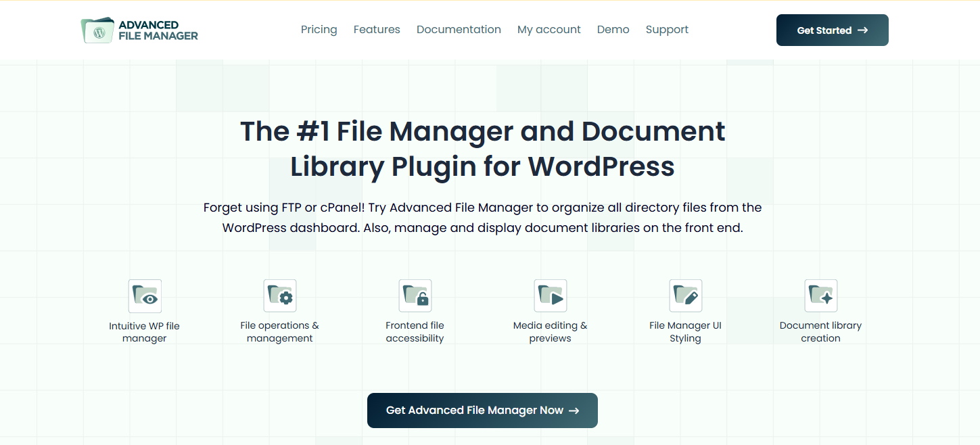Select the 'Document library creation' label

(x=821, y=332)
